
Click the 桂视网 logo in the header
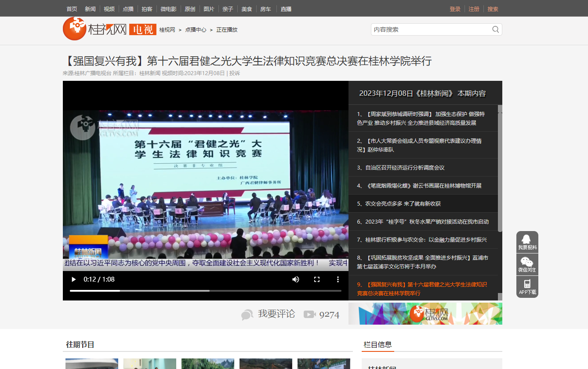(x=95, y=29)
